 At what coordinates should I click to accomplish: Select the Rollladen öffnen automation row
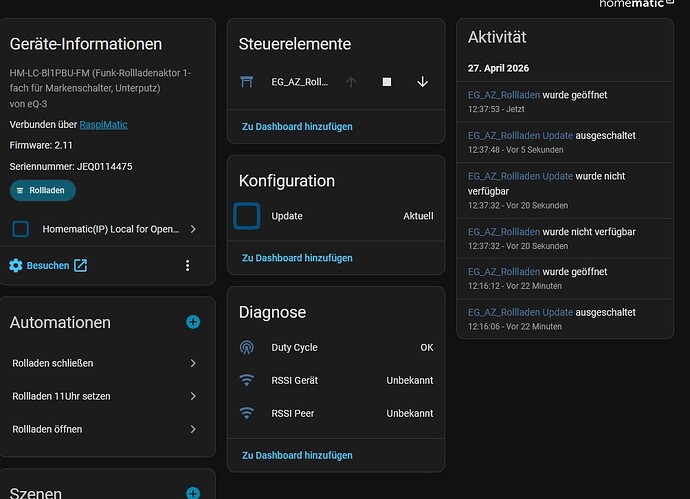[105, 429]
